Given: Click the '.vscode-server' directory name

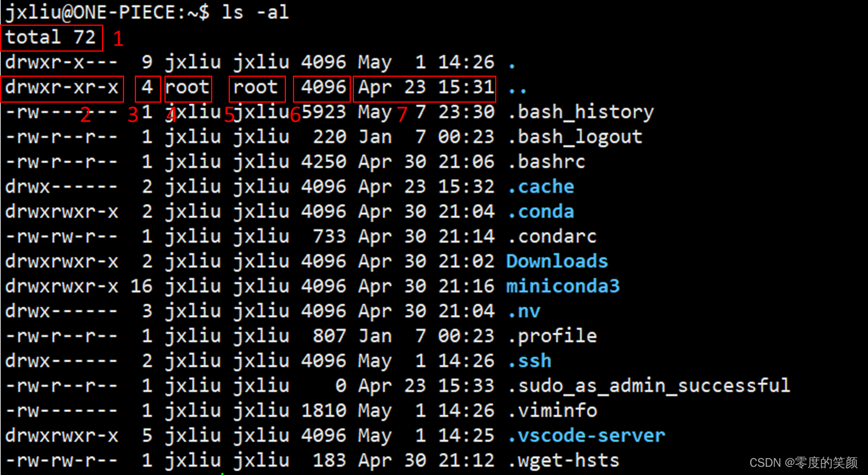Looking at the screenshot, I should tap(586, 436).
